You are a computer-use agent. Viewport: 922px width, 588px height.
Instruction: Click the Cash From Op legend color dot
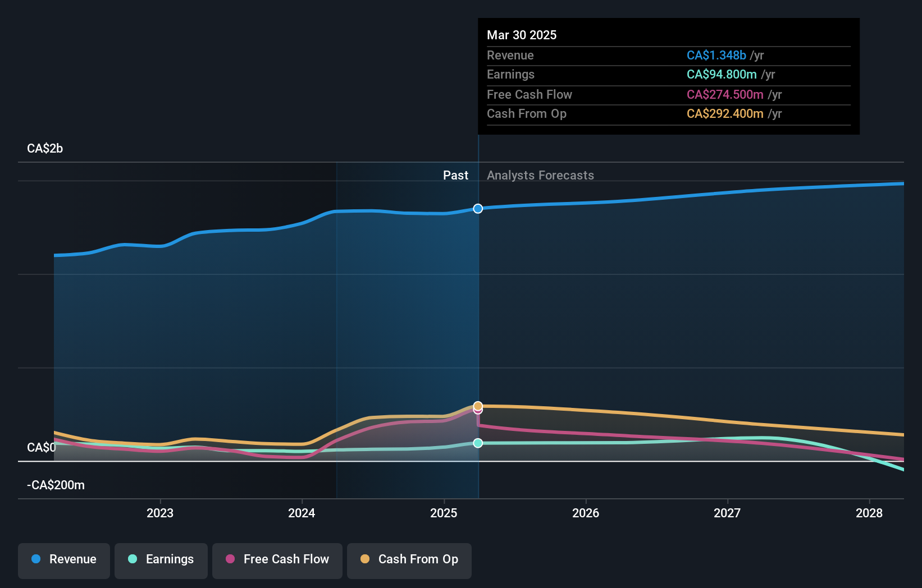tap(365, 559)
